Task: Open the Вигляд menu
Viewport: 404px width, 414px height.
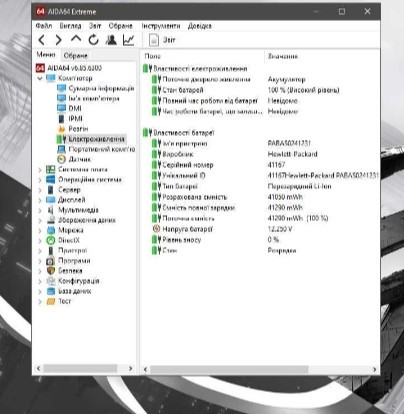Action: tap(70, 26)
